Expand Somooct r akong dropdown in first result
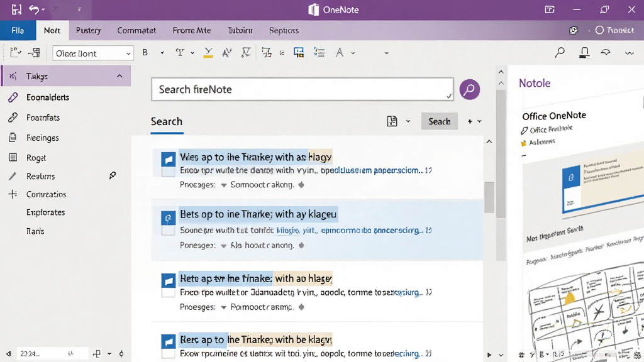This screenshot has width=644, height=362. [224, 185]
